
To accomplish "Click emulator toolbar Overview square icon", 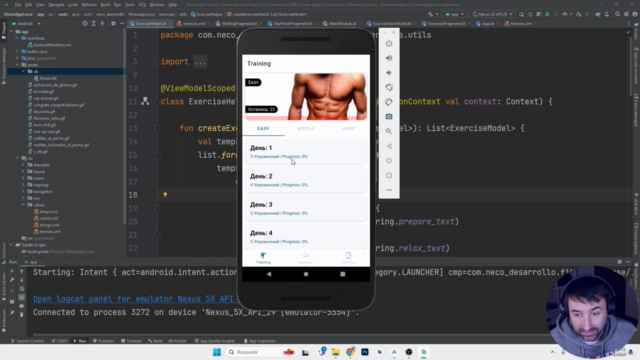I will [389, 176].
